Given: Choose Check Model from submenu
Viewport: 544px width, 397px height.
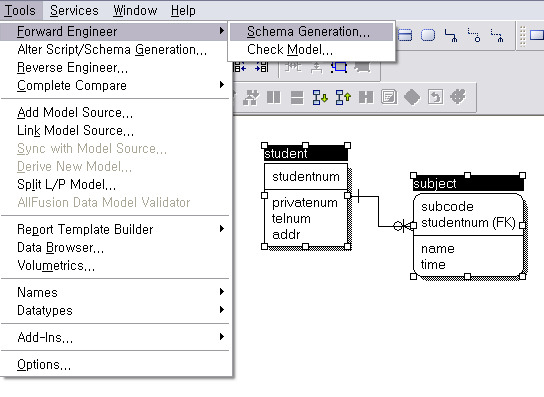Looking at the screenshot, I should click(311, 50).
